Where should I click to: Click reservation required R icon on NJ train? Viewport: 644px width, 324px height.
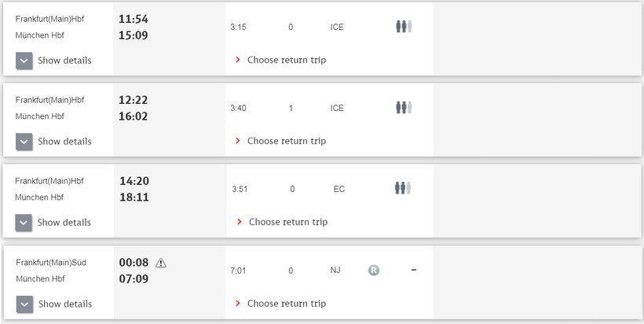[374, 271]
